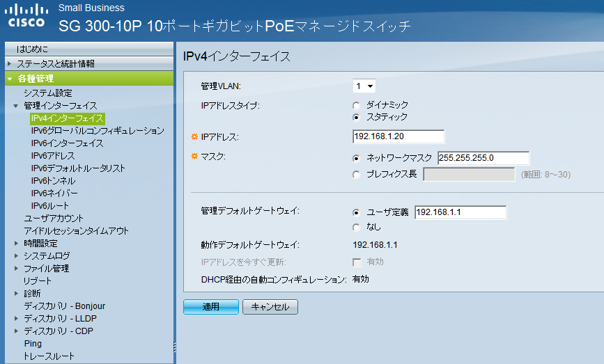Image resolution: width=604 pixels, height=364 pixels.
Task: Expand ディスカバリ - CDP node arrow
Action: click(16, 331)
